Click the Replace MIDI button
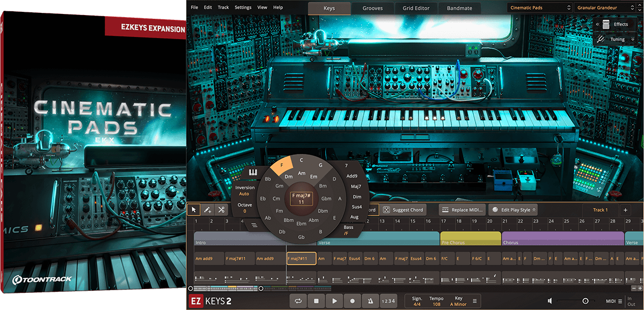 coord(462,210)
